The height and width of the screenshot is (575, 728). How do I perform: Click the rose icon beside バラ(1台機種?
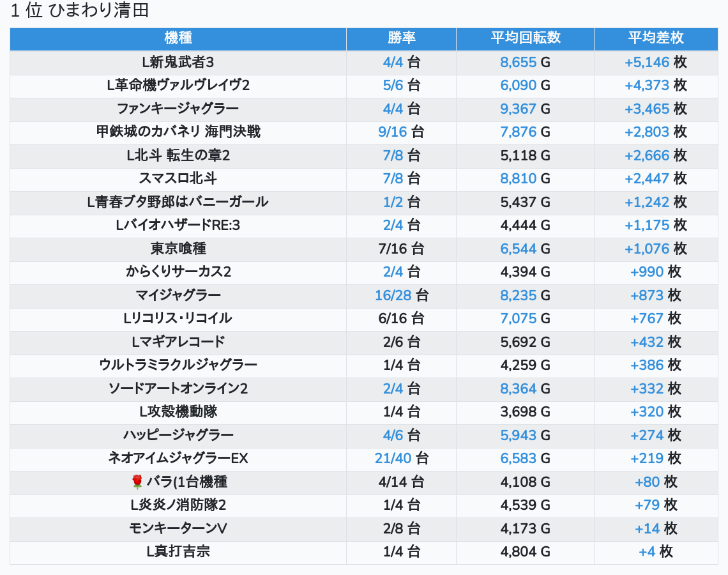click(137, 482)
